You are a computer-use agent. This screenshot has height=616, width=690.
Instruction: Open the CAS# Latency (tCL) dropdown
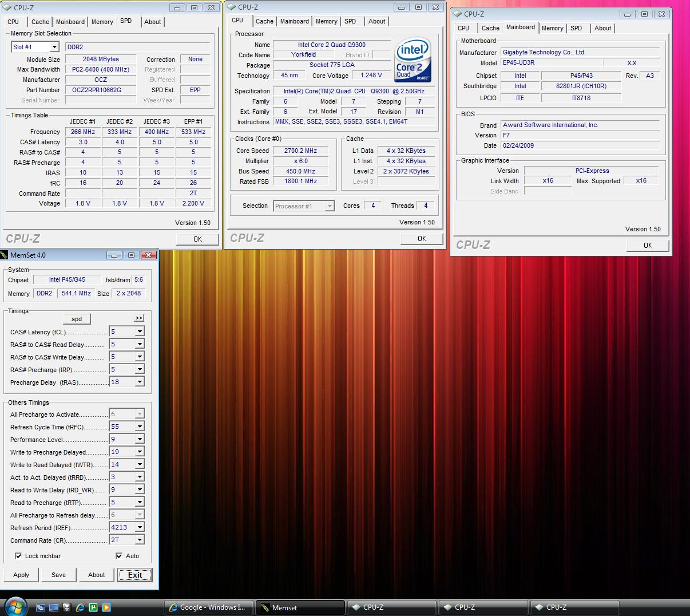tap(139, 331)
